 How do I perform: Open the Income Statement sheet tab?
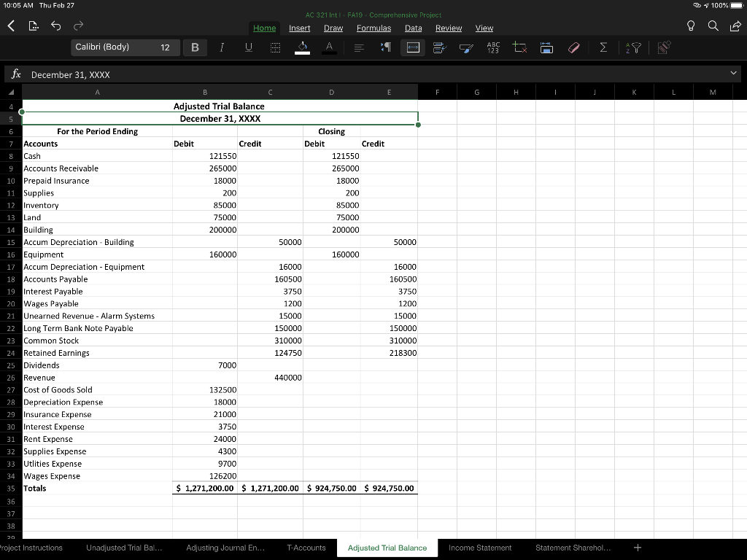pos(480,548)
